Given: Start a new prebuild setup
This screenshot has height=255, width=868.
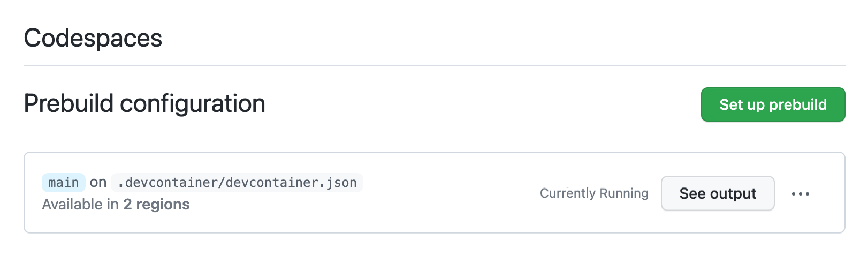Looking at the screenshot, I should 773,104.
